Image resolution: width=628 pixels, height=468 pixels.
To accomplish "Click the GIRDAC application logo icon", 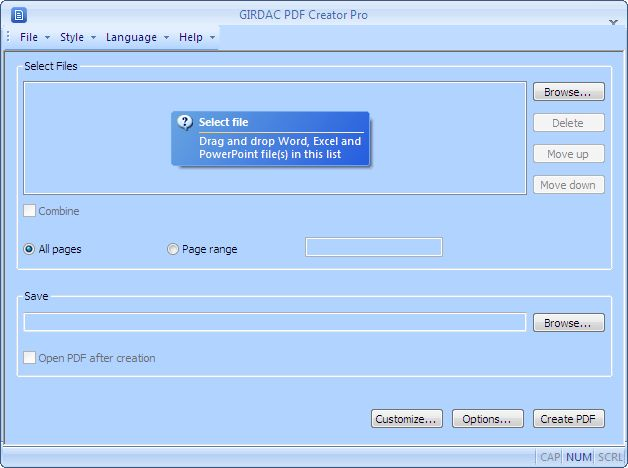I will click(18, 15).
